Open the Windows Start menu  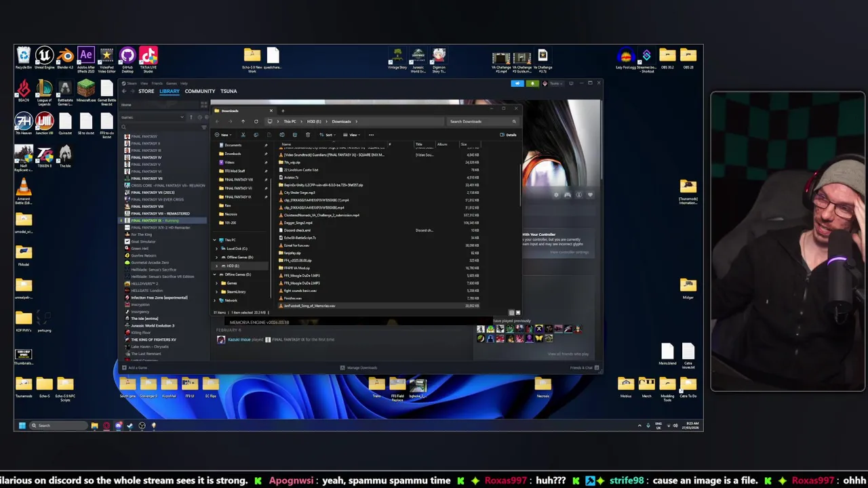[x=22, y=426]
